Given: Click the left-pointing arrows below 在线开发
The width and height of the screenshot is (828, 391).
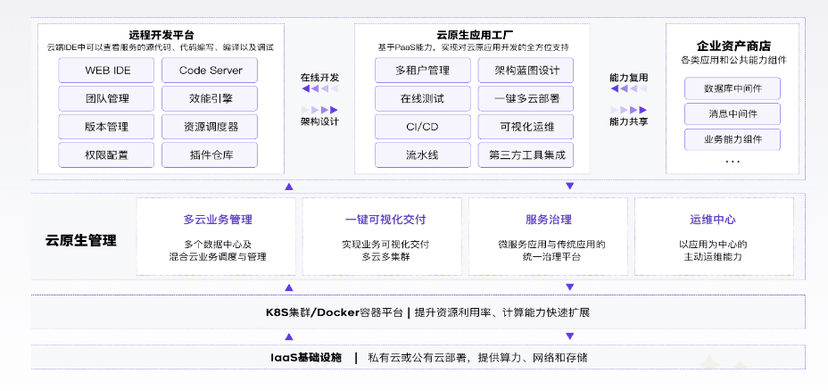Looking at the screenshot, I should (x=319, y=89).
